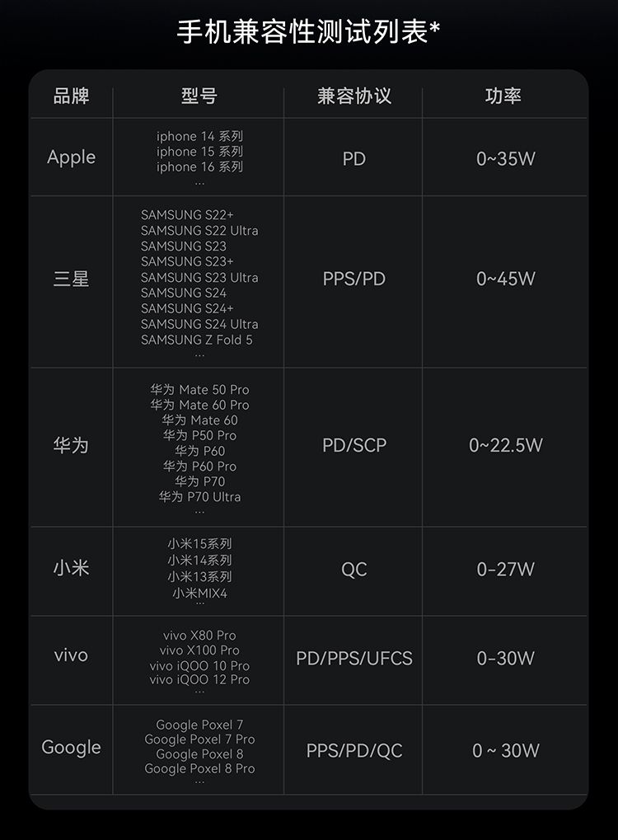Select the 品牌 column header
Screen dimensions: 618x840
point(71,96)
